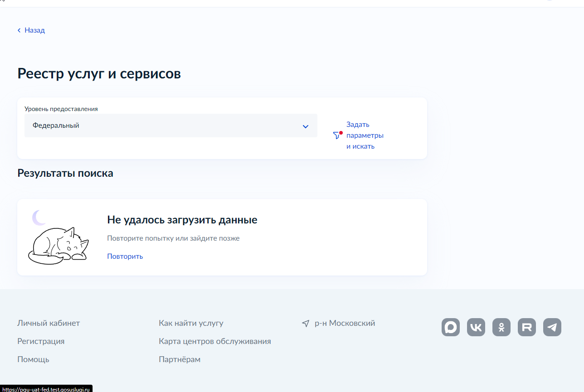Open the Помощь footer link
Screen dimensions: 584x392
[33, 359]
